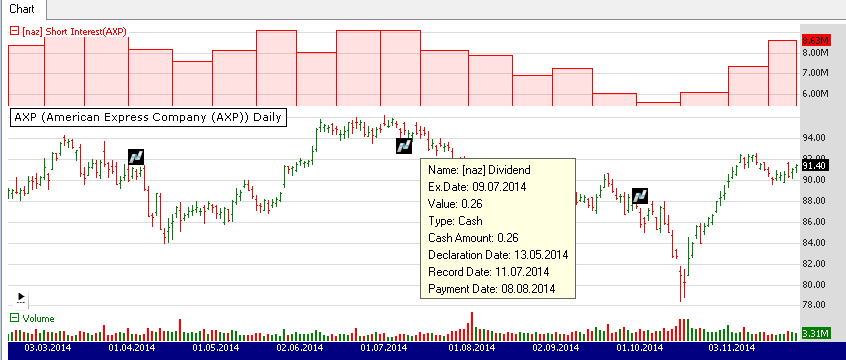Click the Cash Amount: 0.26 tooltip line
Viewport: 846px width, 360px height.
click(x=473, y=238)
